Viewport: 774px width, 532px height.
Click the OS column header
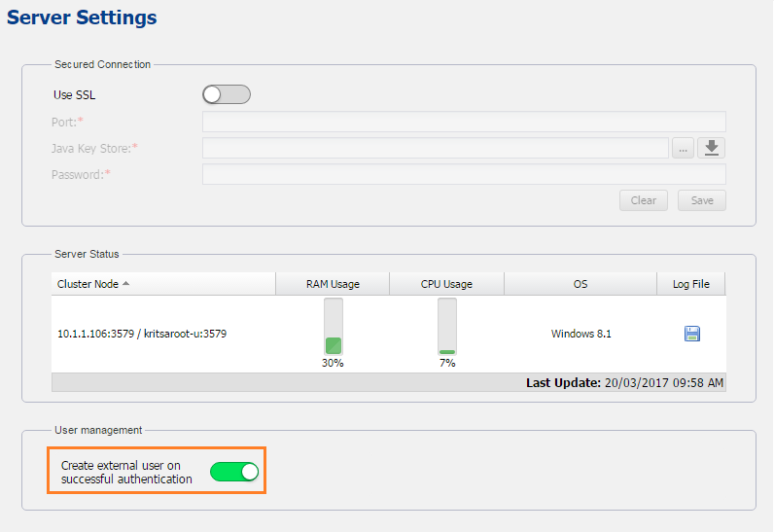(x=580, y=284)
